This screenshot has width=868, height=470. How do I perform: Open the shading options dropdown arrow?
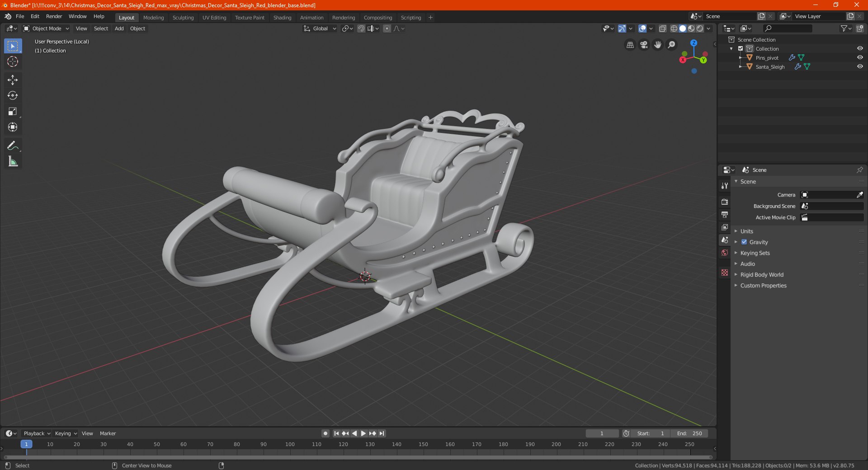click(x=708, y=28)
